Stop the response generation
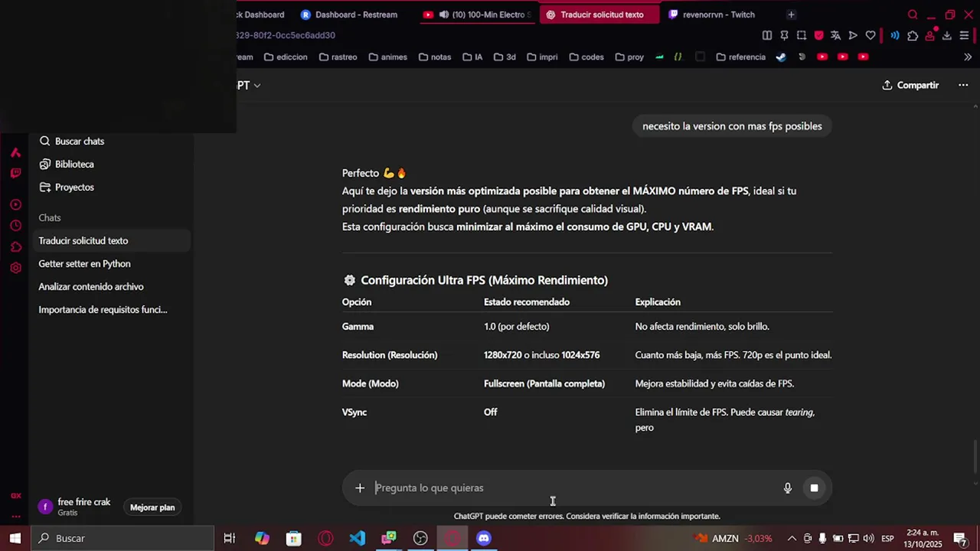Screen dimensions: 980x551 814,488
